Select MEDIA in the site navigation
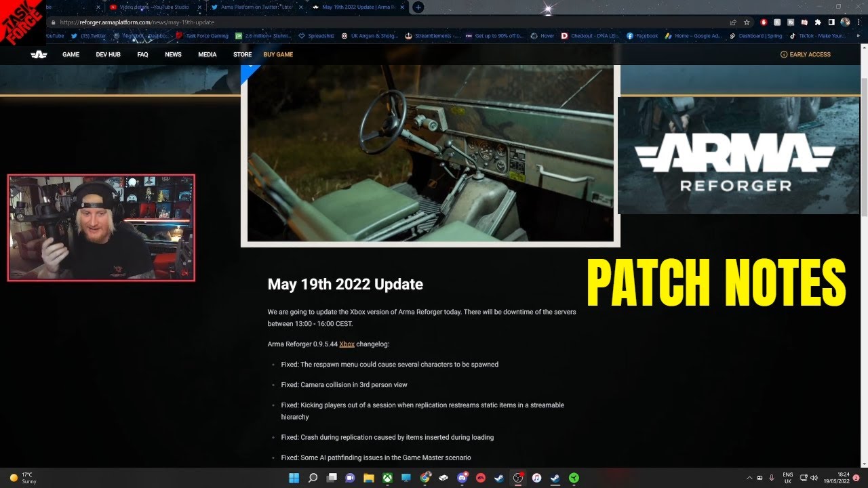868x488 pixels. click(x=208, y=54)
